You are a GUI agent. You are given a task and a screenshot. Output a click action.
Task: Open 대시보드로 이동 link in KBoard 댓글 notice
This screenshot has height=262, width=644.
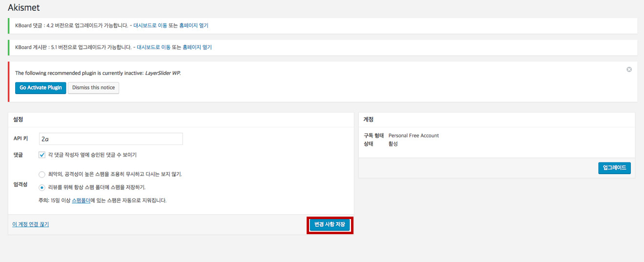pyautogui.click(x=150, y=25)
